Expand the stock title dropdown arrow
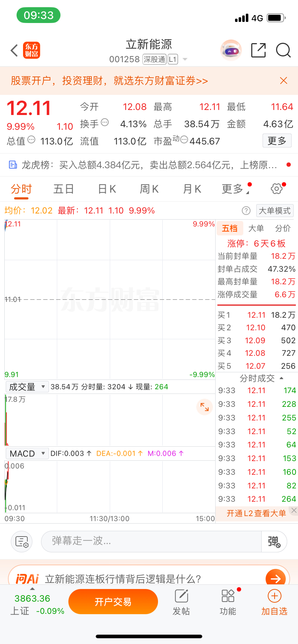The image size is (298, 644). coord(185,59)
